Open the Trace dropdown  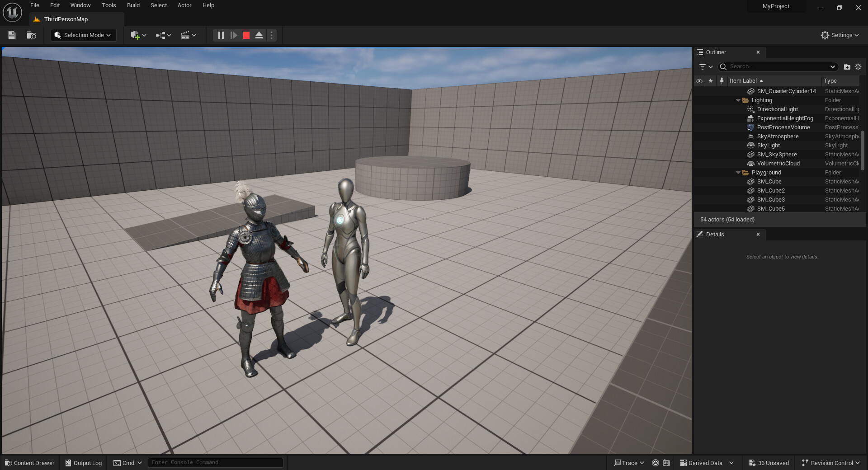[629, 463]
